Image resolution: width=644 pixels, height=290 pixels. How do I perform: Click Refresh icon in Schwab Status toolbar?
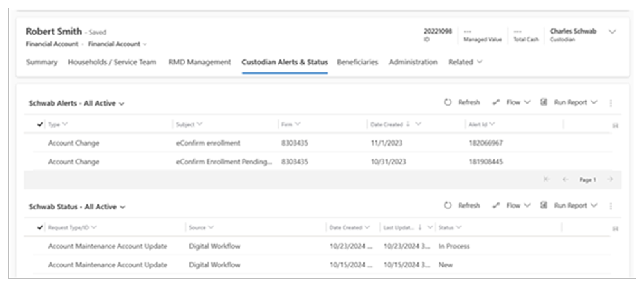point(448,206)
